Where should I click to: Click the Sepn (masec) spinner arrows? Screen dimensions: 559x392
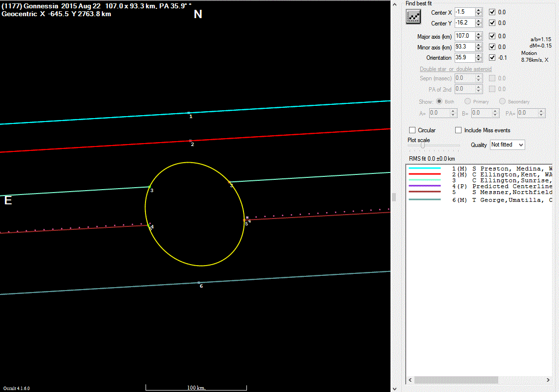[479, 78]
